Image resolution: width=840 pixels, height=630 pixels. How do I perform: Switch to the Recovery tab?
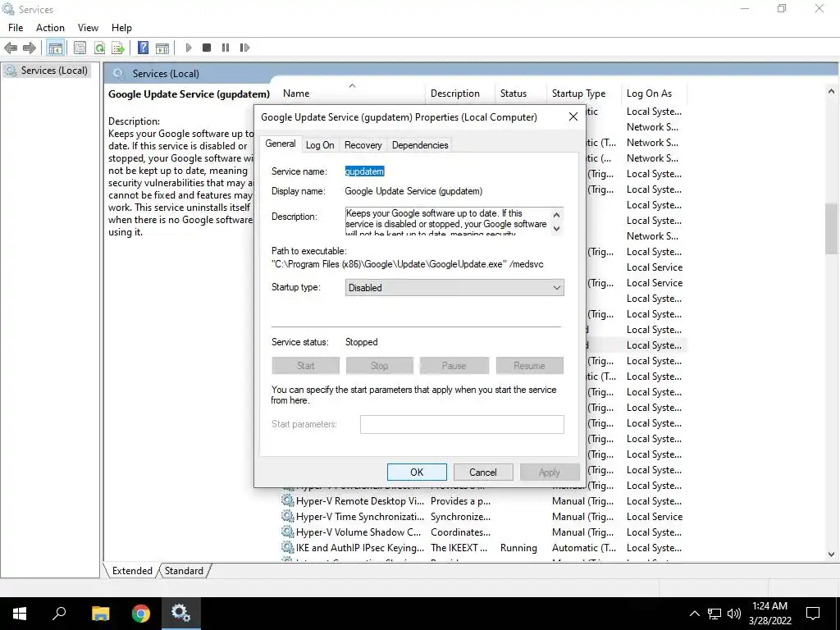[x=363, y=145]
